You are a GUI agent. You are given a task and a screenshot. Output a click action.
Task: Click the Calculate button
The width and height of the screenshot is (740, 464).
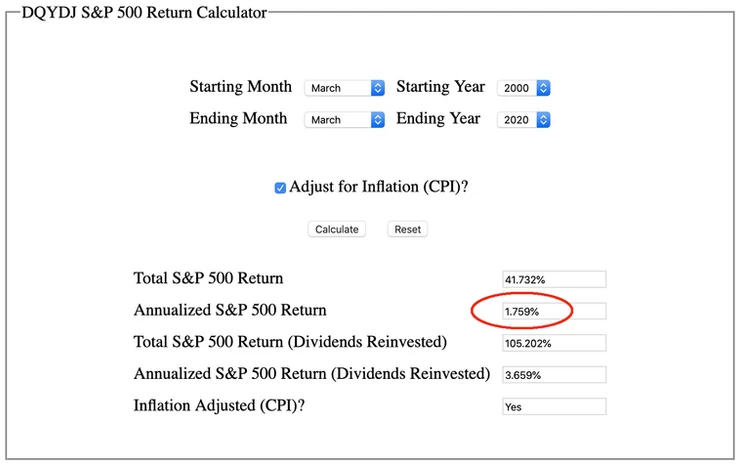click(337, 229)
